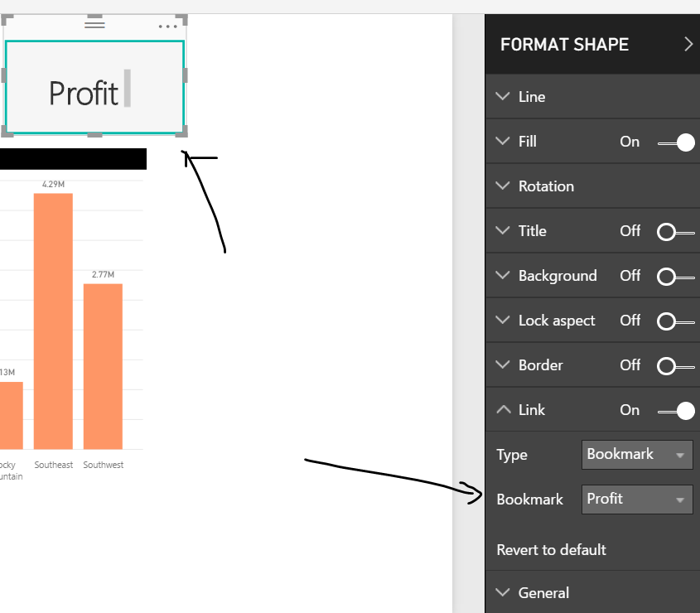Grab the drag handle lines atop the shape
Viewport: 700px width, 613px height.
[94, 24]
